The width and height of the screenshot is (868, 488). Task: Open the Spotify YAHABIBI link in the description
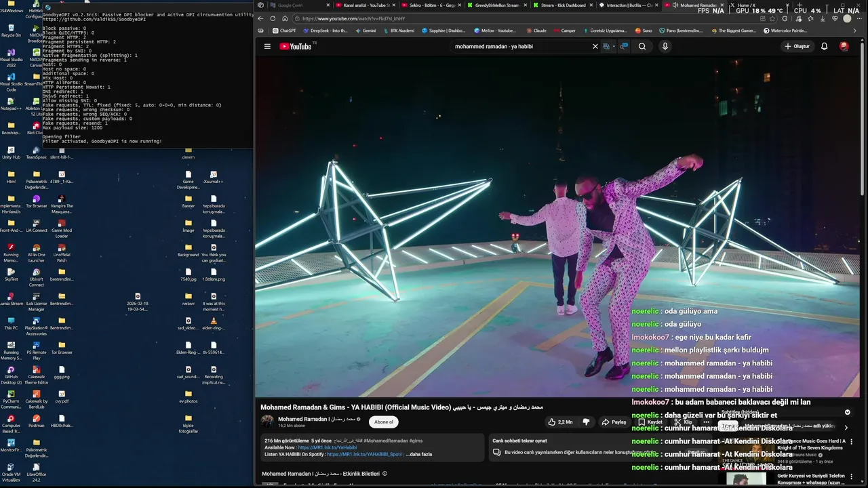(x=366, y=454)
